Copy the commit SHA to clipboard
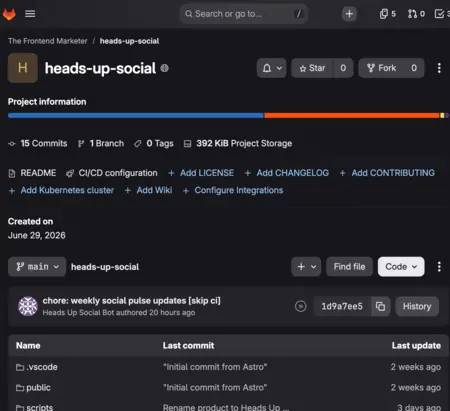 pos(380,306)
